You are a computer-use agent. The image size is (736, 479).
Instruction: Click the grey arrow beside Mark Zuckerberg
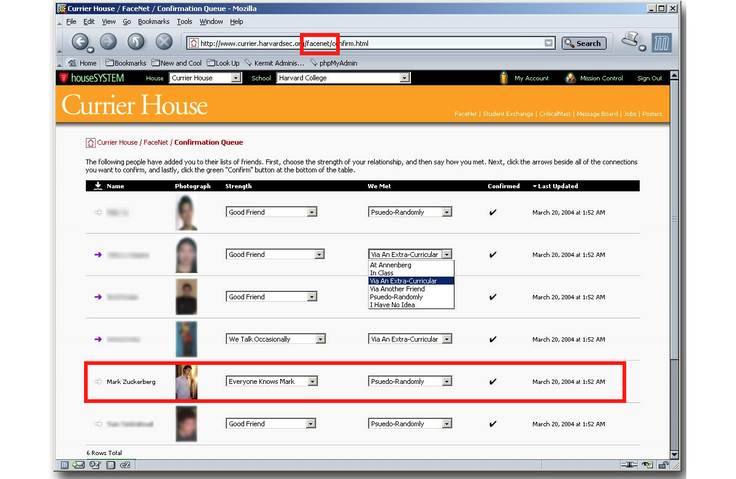click(x=98, y=381)
